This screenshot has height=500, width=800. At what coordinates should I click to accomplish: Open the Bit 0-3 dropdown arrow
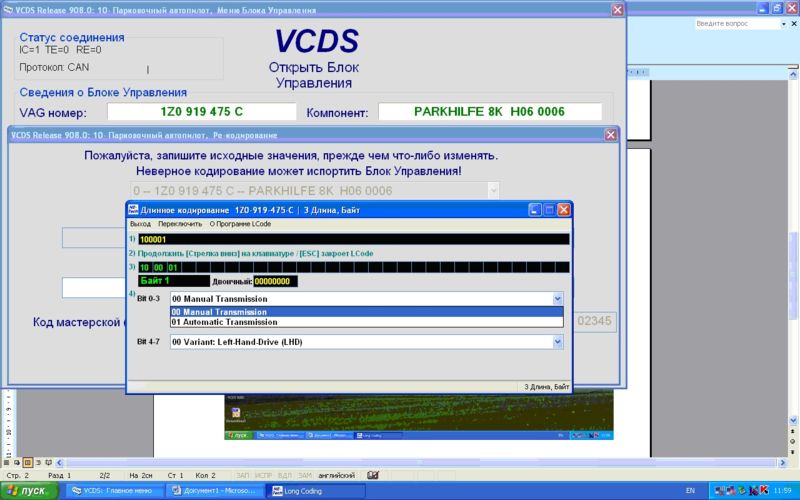click(558, 298)
